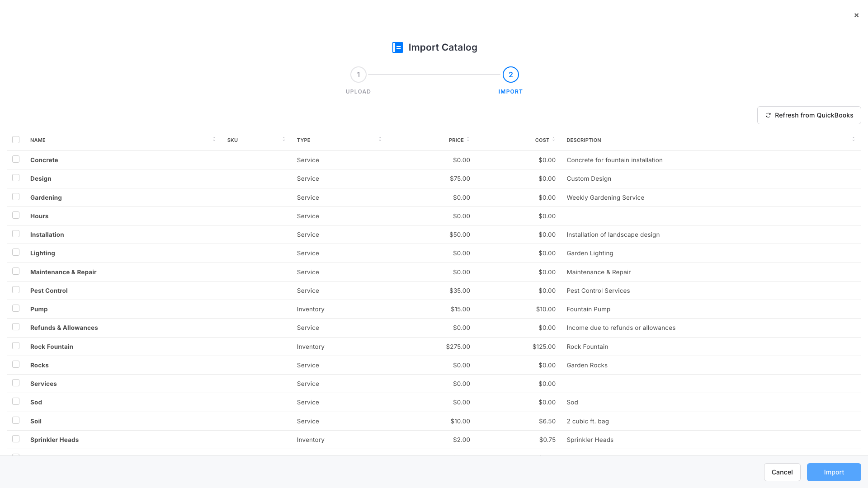Sort by Type column arrows

(x=380, y=139)
